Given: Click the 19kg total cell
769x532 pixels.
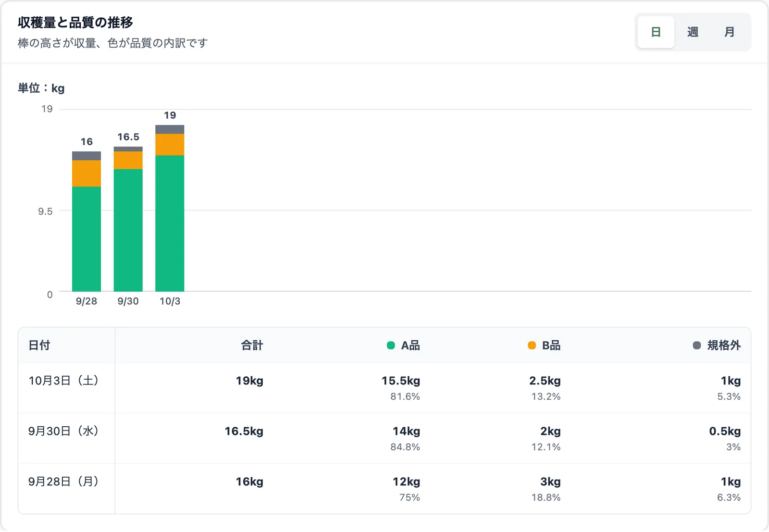Looking at the screenshot, I should pyautogui.click(x=249, y=381).
